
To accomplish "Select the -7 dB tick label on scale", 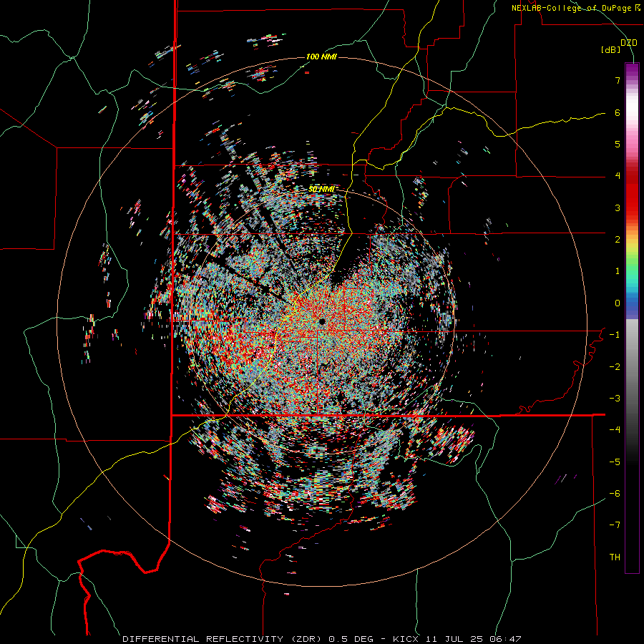I will (x=615, y=525).
